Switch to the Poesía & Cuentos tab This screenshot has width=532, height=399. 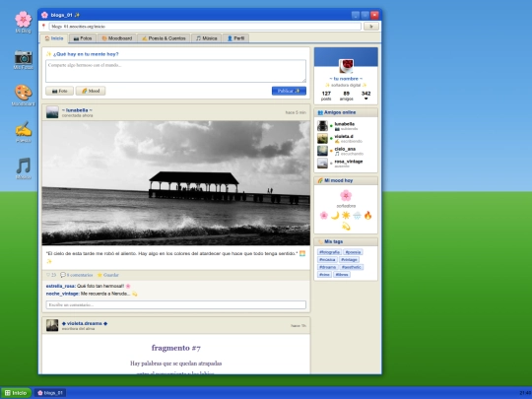point(164,38)
